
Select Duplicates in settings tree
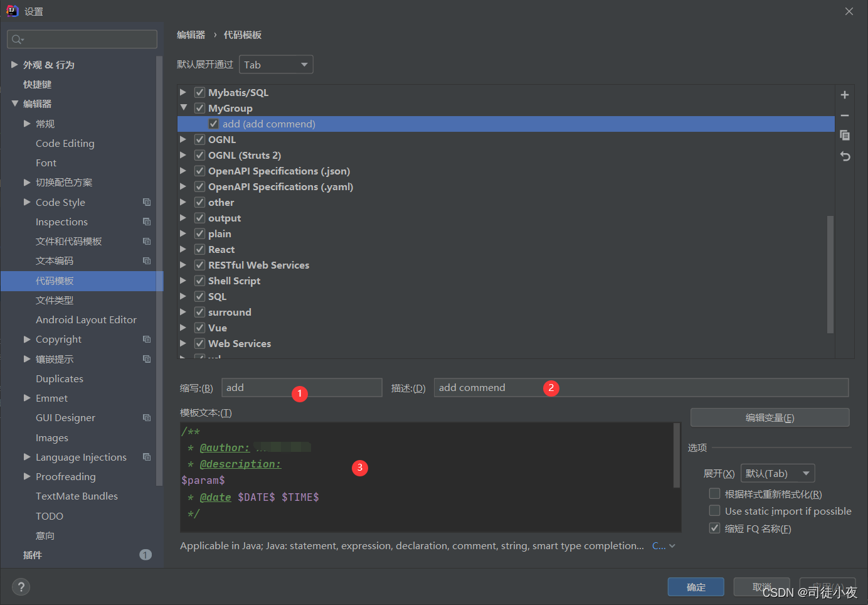pos(60,378)
